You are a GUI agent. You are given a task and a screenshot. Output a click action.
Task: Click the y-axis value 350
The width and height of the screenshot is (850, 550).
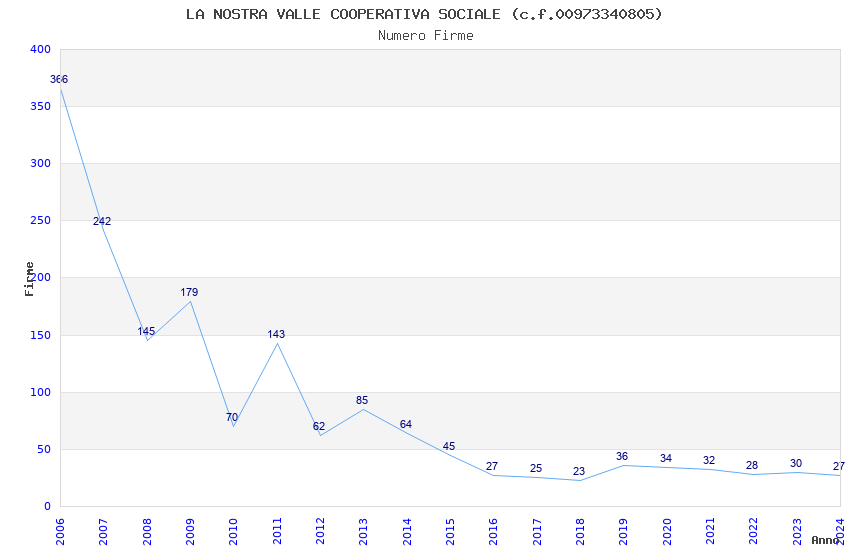click(41, 106)
